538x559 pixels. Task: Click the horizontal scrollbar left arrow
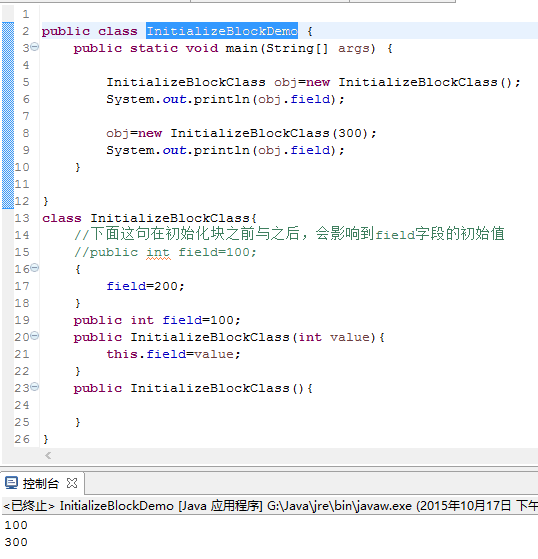pyautogui.click(x=48, y=455)
